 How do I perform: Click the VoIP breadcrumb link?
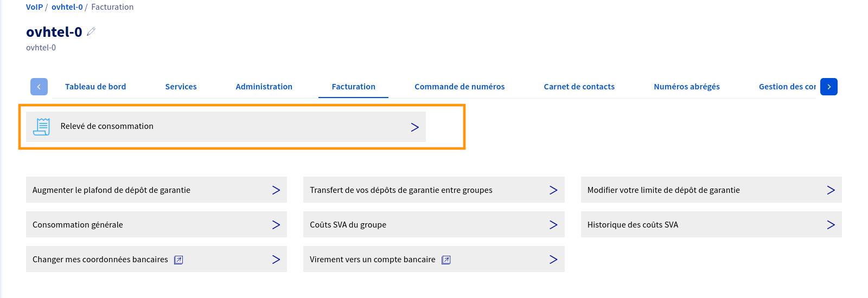coord(34,7)
